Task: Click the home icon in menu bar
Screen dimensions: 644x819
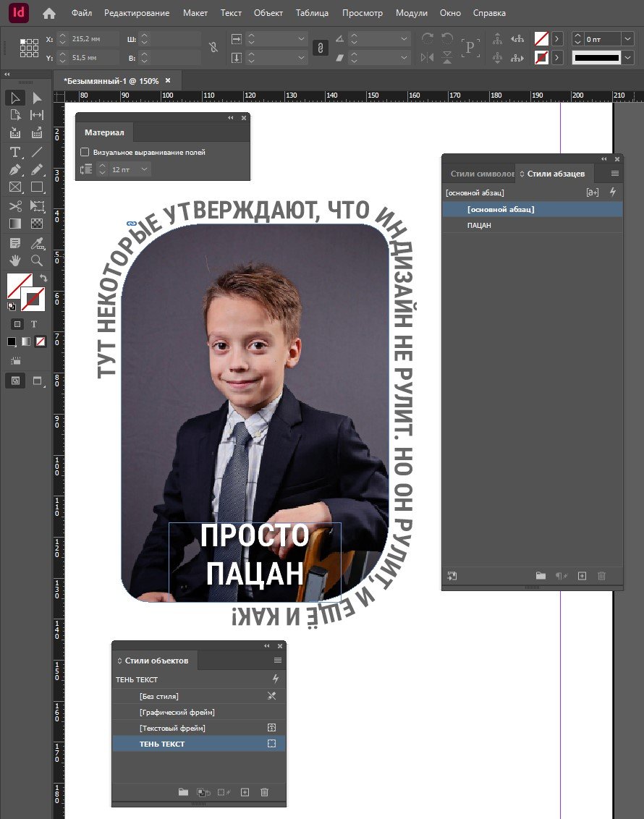Action: 49,14
